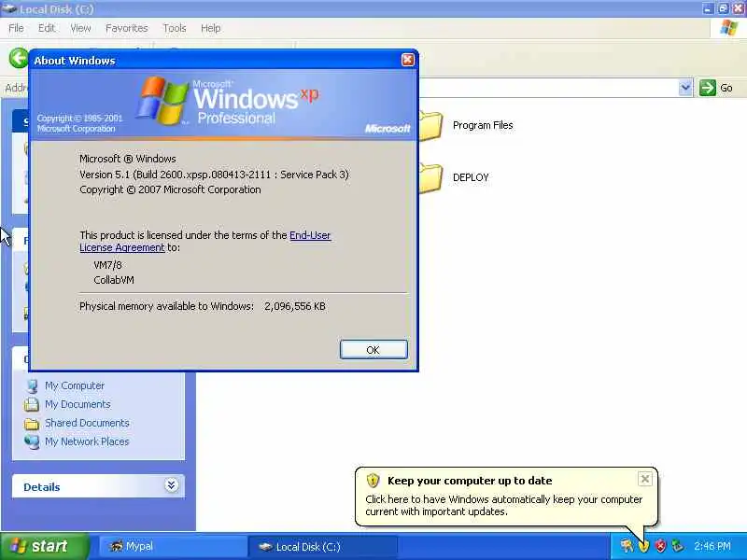Open My Computer link in Other Places

point(75,385)
